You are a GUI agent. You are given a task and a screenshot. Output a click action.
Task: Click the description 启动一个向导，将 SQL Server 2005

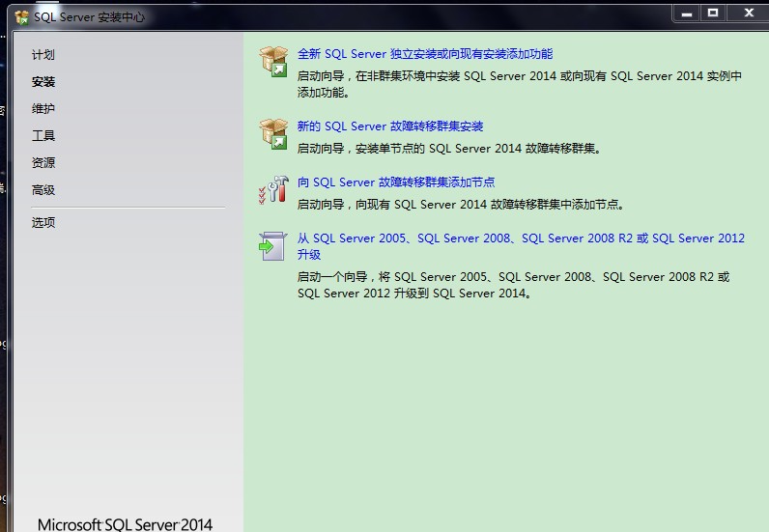tap(514, 285)
